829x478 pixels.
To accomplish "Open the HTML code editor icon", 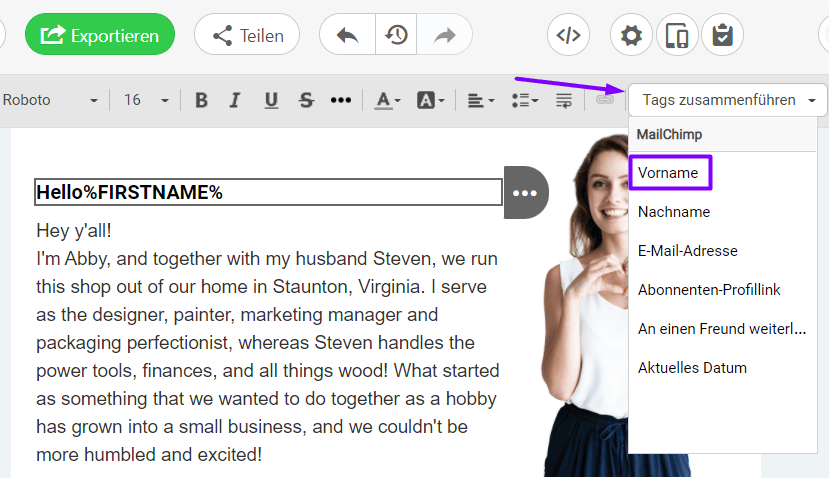I will tap(568, 35).
